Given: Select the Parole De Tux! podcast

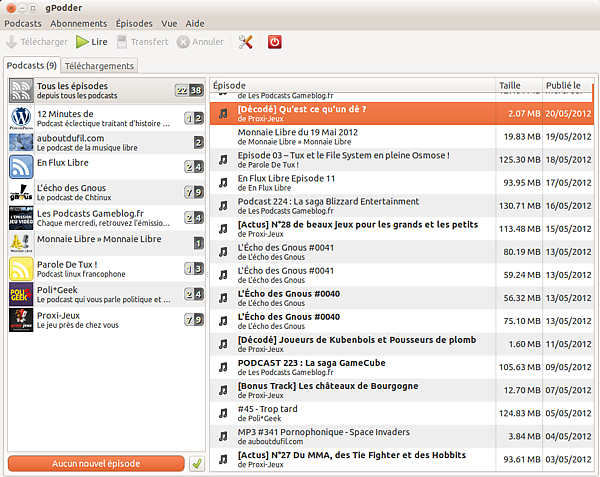Looking at the screenshot, I should point(80,268).
